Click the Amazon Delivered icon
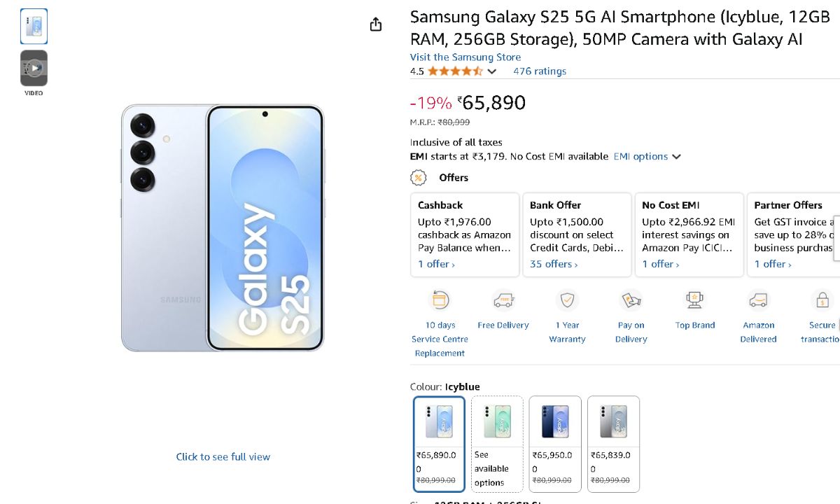This screenshot has height=504, width=840. click(x=758, y=300)
